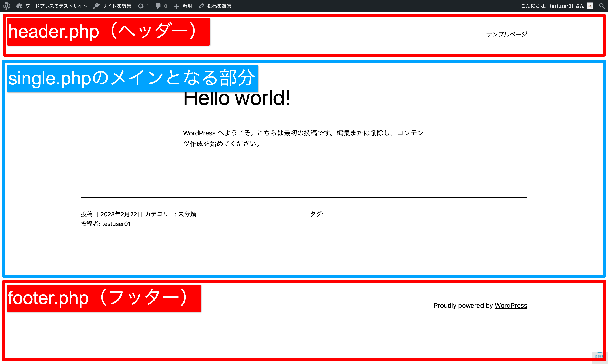Image resolution: width=608 pixels, height=364 pixels.
Task: Click the pencil icon for 投稿を編集
Action: [x=201, y=6]
